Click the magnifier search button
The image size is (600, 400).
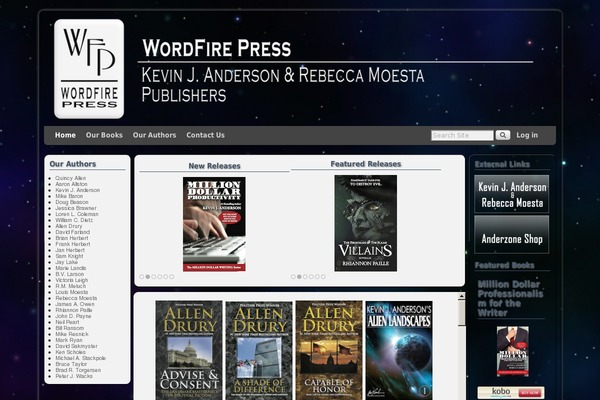click(503, 135)
